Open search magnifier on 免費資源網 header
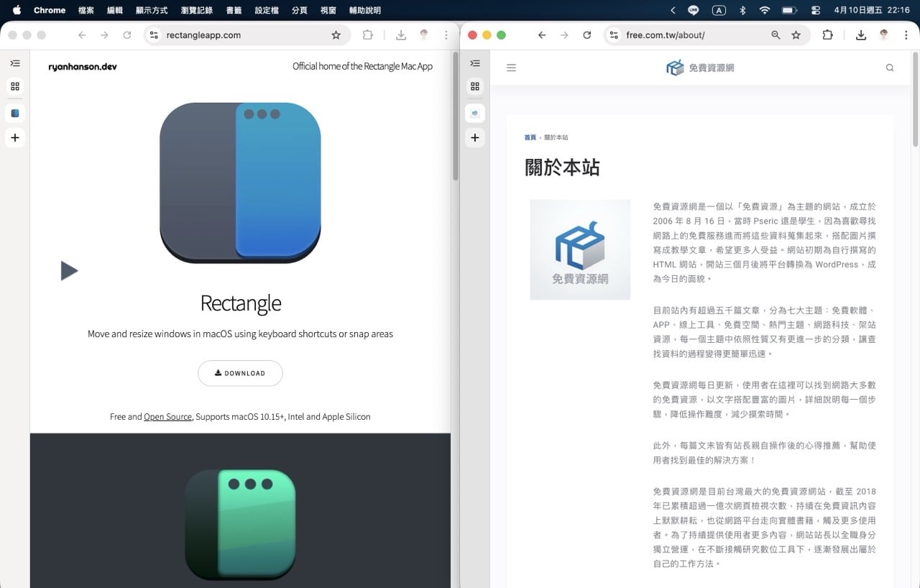The height and width of the screenshot is (588, 920). pyautogui.click(x=890, y=68)
